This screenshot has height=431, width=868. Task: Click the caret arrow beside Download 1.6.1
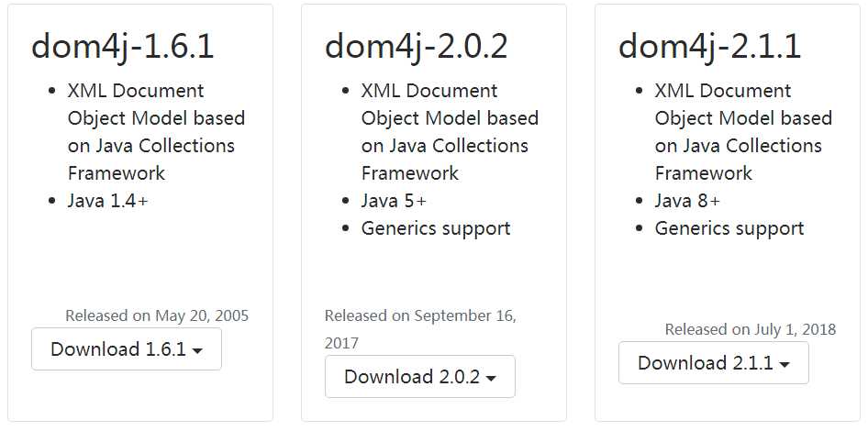tap(197, 351)
